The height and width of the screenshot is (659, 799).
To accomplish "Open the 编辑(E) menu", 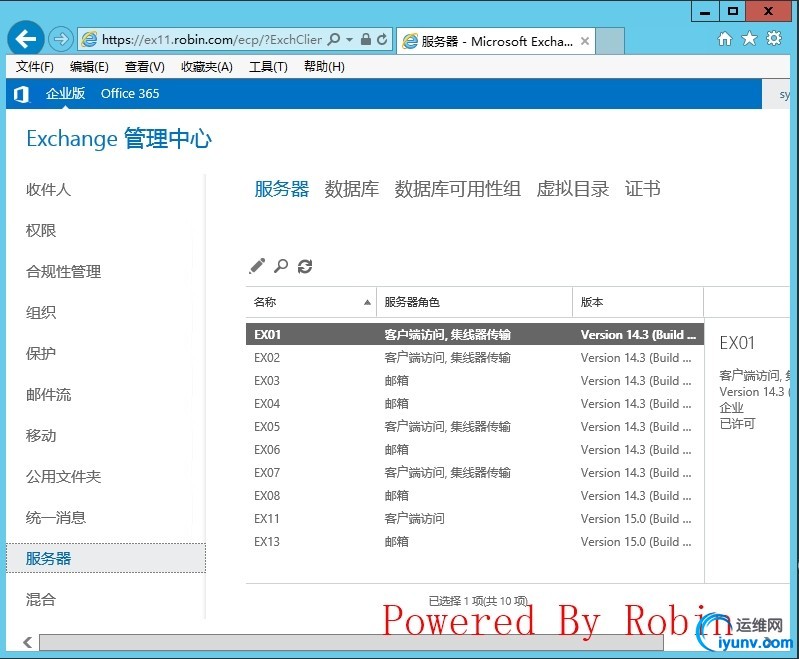I will point(89,67).
